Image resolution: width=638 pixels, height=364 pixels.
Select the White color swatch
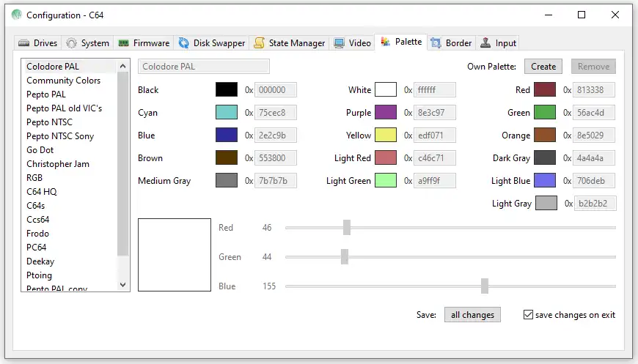[386, 90]
